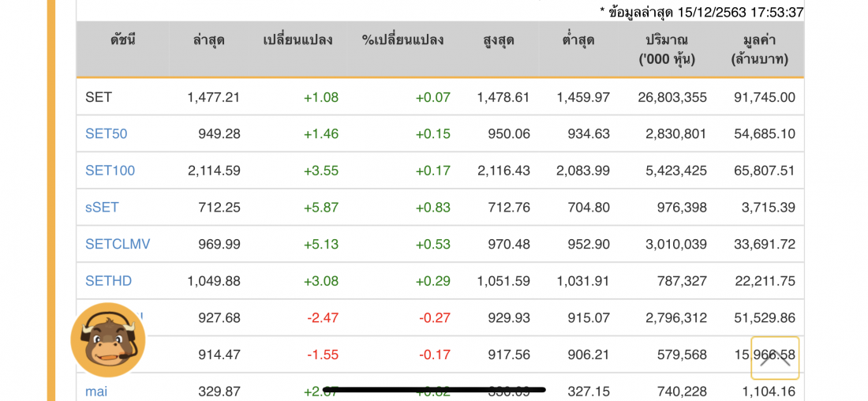Select SET100 last value 2,114.59
Screen dimensions: 868x401
pos(214,170)
